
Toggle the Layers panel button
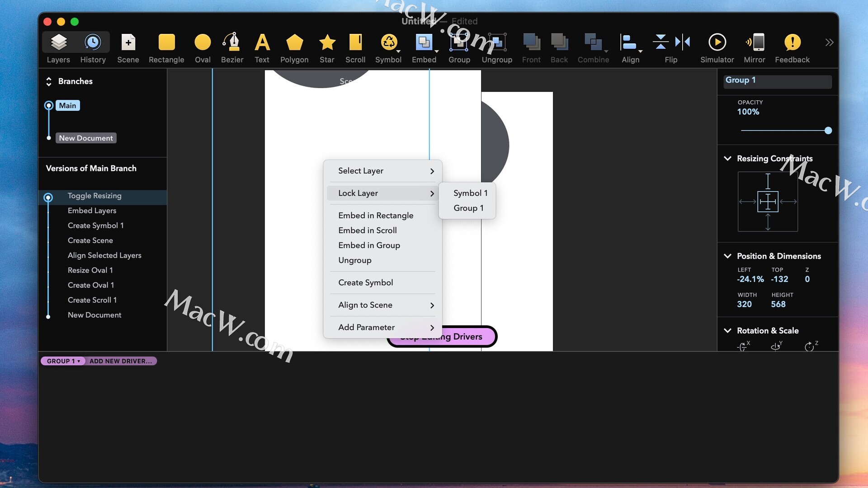tap(58, 43)
